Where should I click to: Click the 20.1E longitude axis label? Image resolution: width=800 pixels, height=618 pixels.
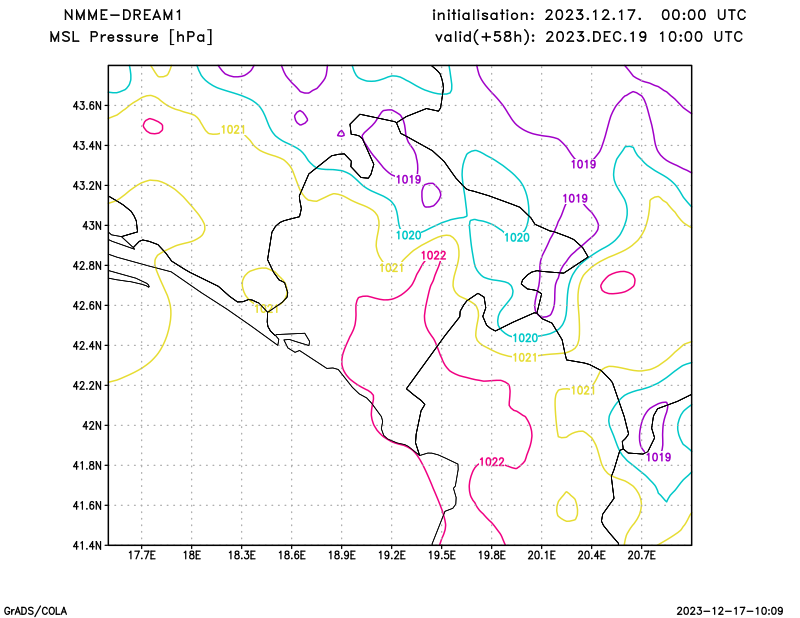click(x=541, y=555)
